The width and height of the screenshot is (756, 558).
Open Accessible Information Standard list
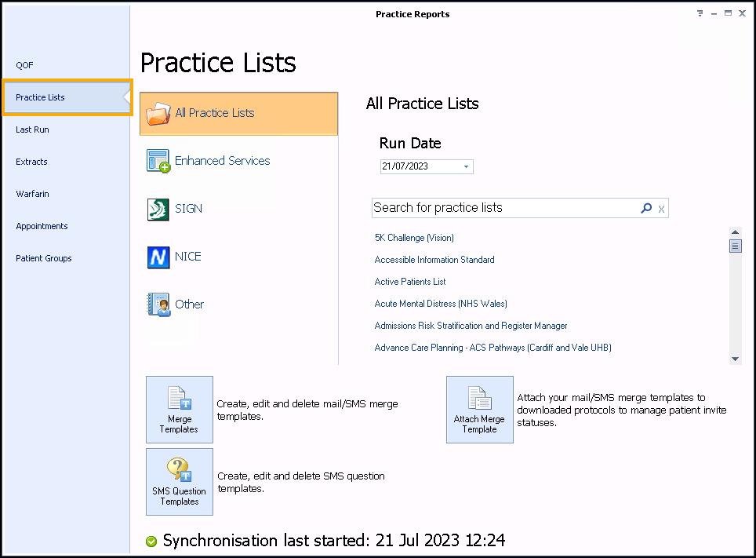click(434, 260)
